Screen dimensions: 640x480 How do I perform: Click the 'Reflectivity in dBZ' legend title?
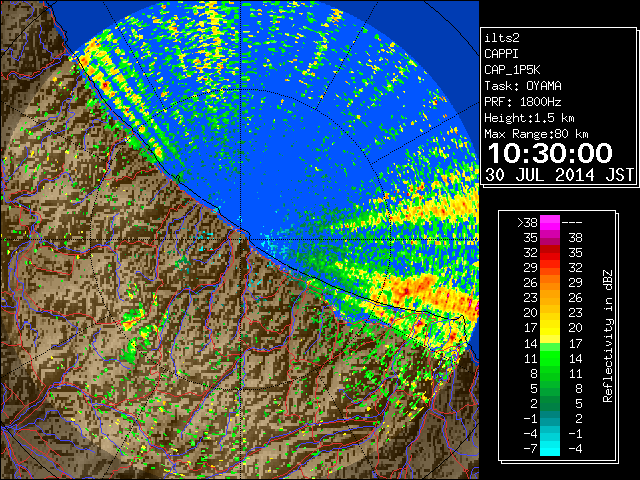608,336
